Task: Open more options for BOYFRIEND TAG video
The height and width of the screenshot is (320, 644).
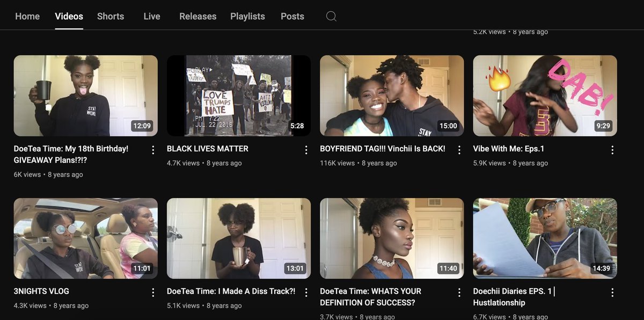Action: 459,150
